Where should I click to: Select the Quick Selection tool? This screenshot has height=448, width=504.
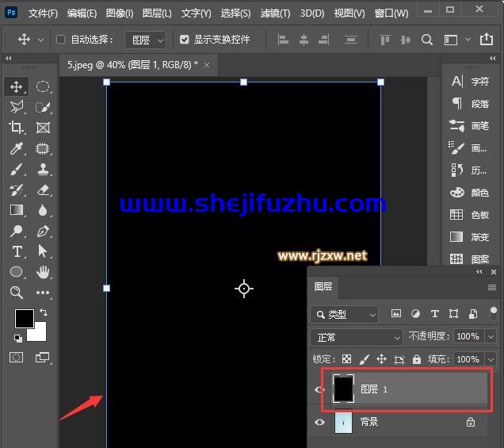pyautogui.click(x=43, y=107)
